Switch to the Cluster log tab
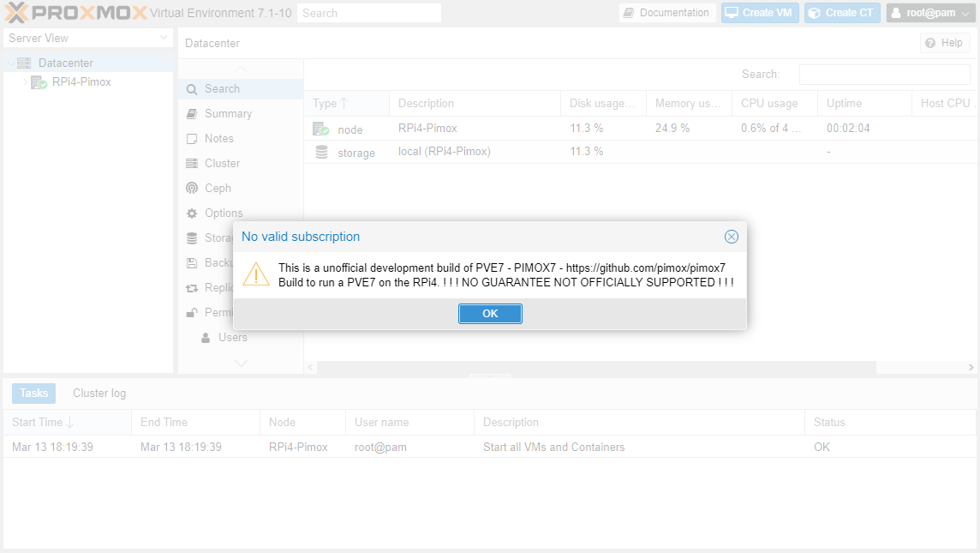 click(x=99, y=394)
